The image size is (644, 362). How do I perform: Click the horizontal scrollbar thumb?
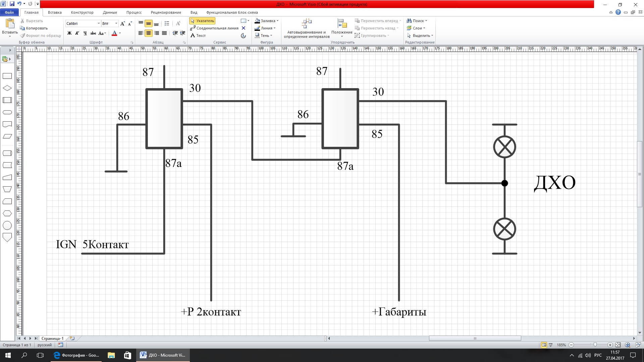pos(475,339)
